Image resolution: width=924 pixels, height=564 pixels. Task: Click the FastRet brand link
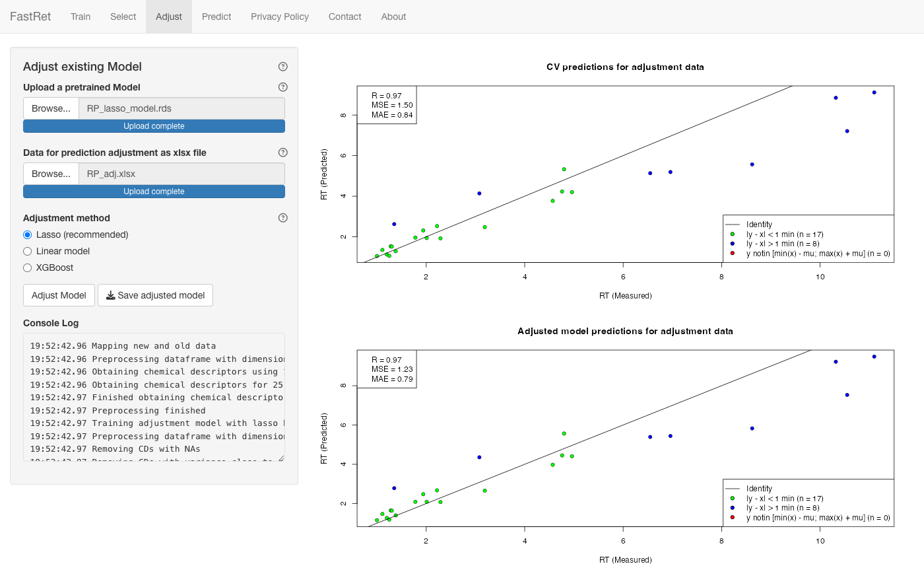click(30, 17)
